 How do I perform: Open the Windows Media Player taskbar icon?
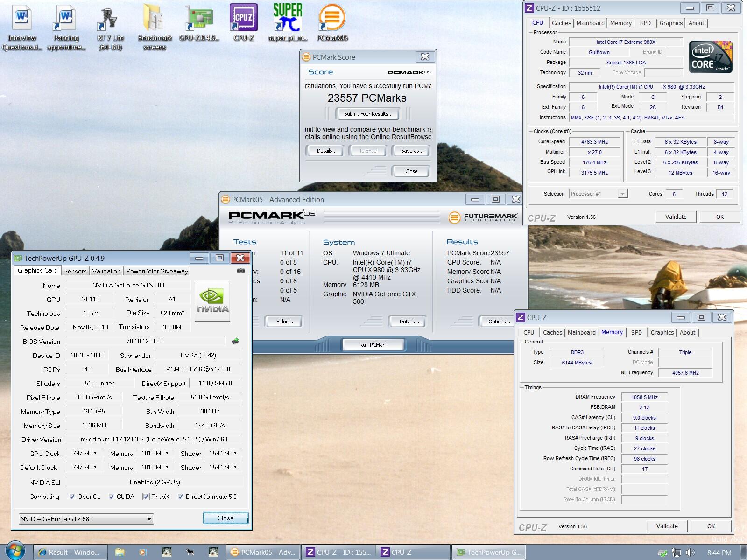143,553
